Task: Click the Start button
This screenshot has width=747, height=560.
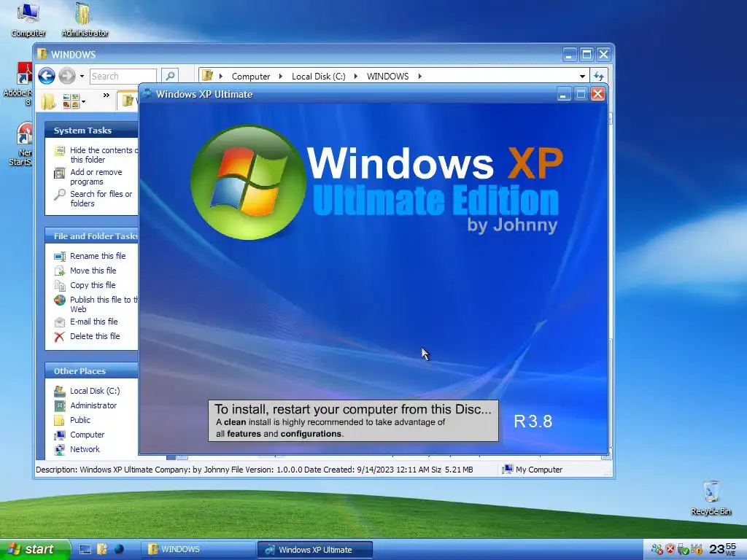Action: click(x=34, y=550)
